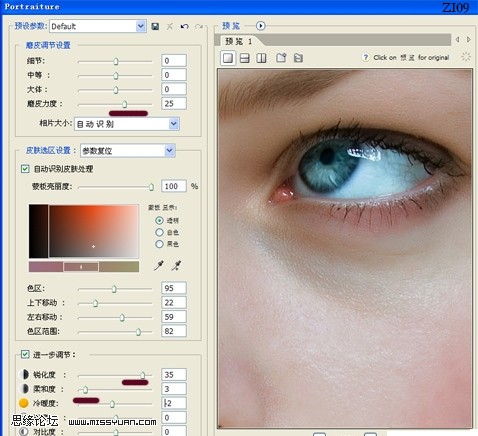Toggle 自动识别皮肤处理 checkbox
The width and height of the screenshot is (478, 436).
click(25, 169)
